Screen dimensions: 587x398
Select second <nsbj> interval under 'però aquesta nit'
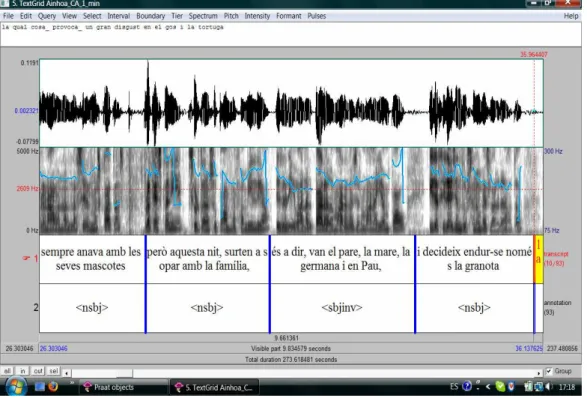[x=207, y=308]
